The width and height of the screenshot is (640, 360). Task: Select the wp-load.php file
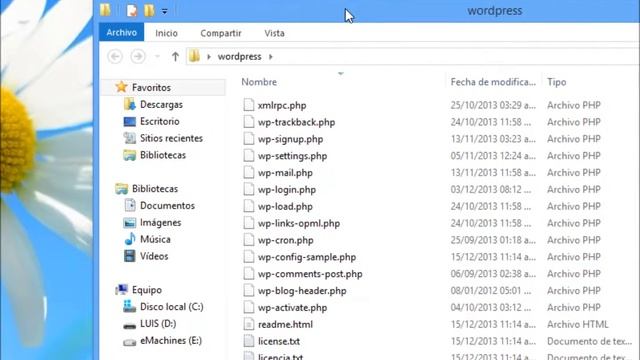coord(285,207)
